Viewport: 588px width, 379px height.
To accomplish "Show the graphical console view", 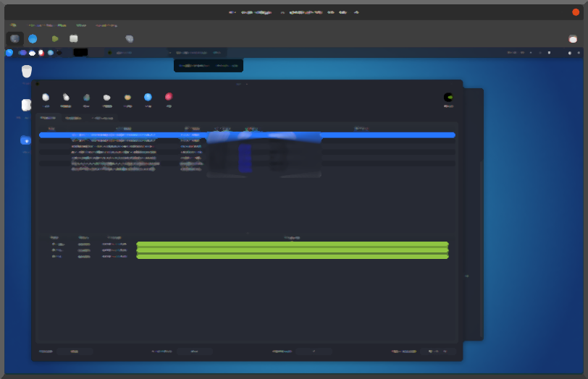I will [14, 38].
